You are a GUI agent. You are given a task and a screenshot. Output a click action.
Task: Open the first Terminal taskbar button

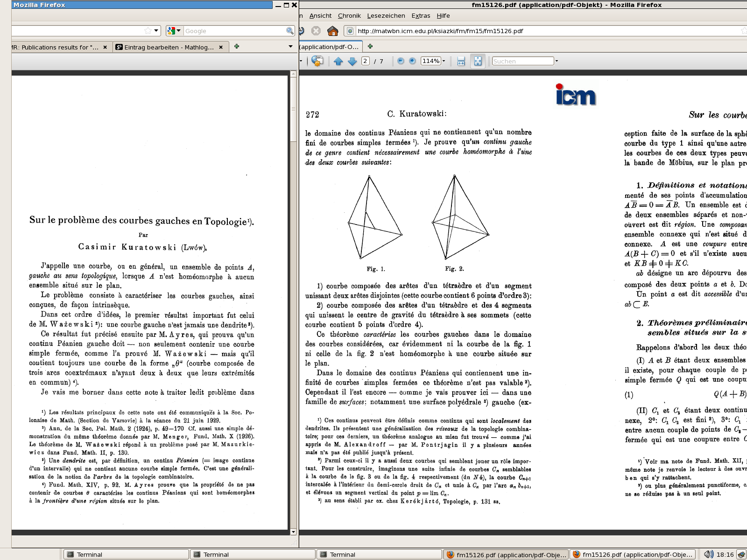click(x=126, y=554)
